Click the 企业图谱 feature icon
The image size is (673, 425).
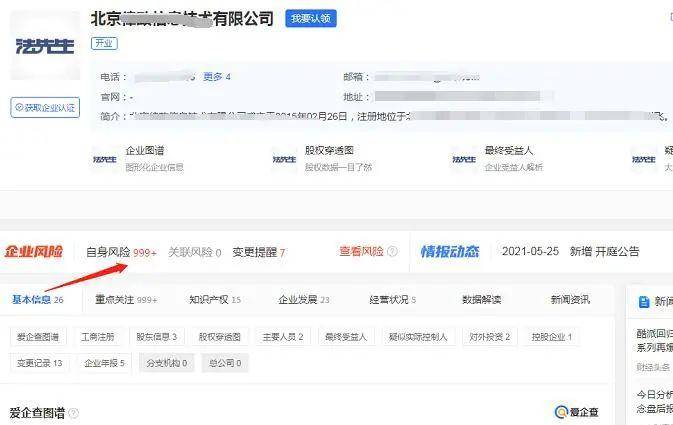click(104, 158)
